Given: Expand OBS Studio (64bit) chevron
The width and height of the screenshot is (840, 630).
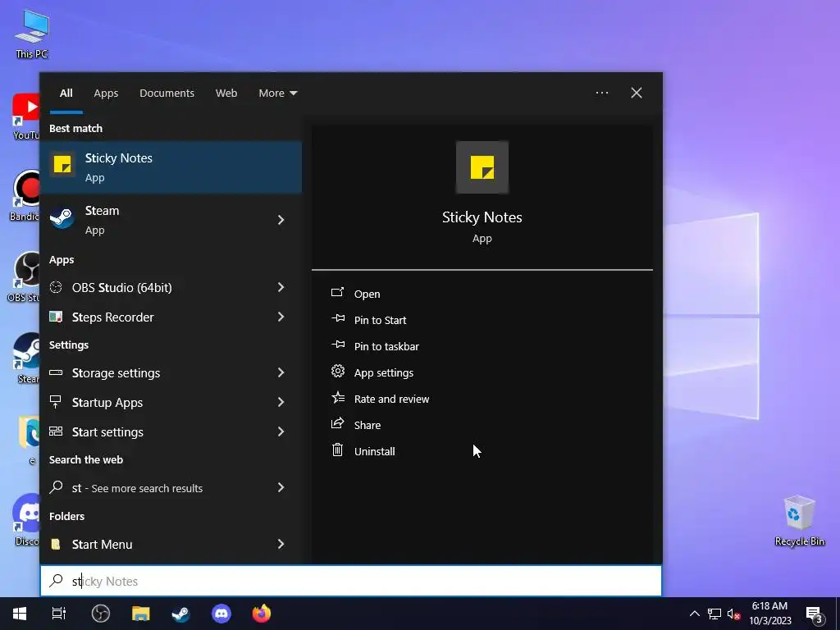Looking at the screenshot, I should pos(281,288).
